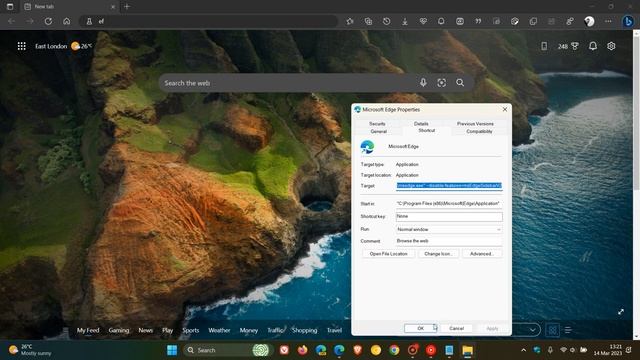Click the magnifier search icon in web search
The height and width of the screenshot is (360, 640).
460,83
